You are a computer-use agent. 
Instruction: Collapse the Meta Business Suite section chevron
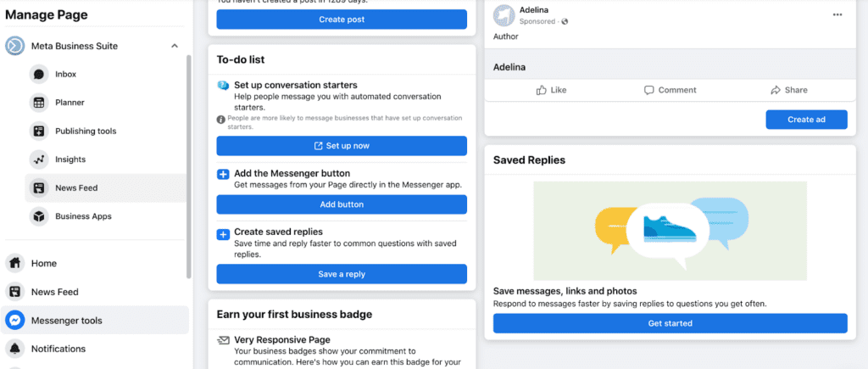pos(175,46)
